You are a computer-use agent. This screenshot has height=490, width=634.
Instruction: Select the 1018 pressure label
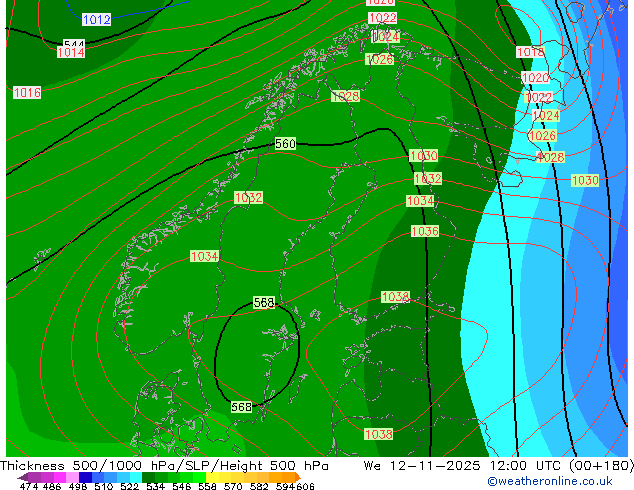click(x=530, y=52)
